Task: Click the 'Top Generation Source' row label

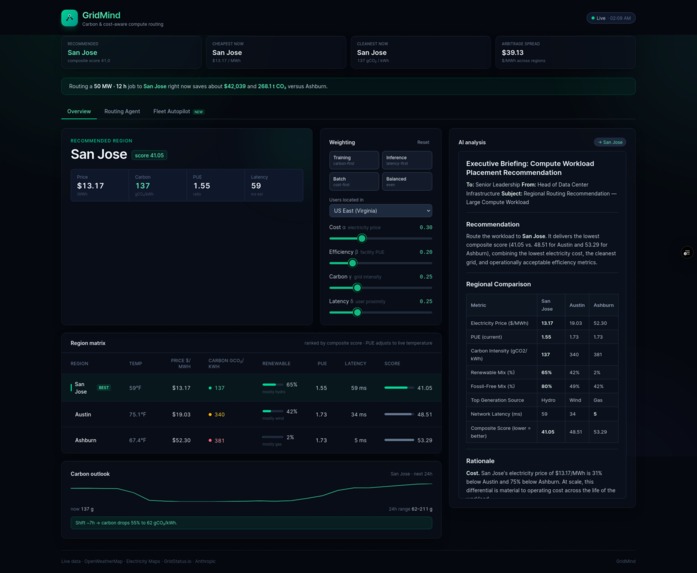Action: point(497,400)
